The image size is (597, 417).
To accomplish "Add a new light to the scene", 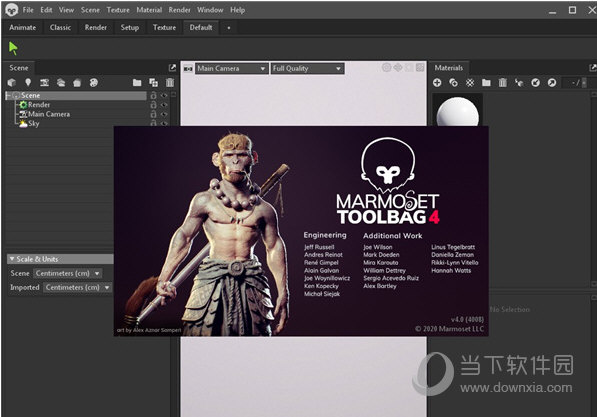I will click(x=28, y=83).
